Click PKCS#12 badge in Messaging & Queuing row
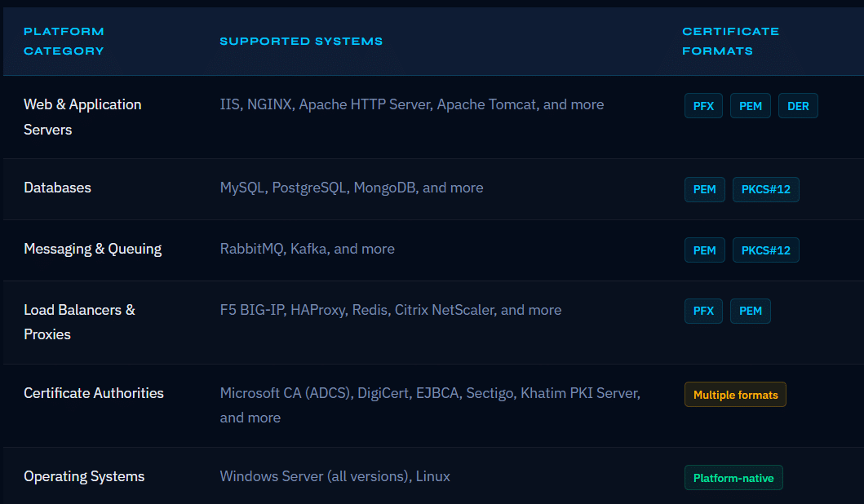 click(x=766, y=250)
